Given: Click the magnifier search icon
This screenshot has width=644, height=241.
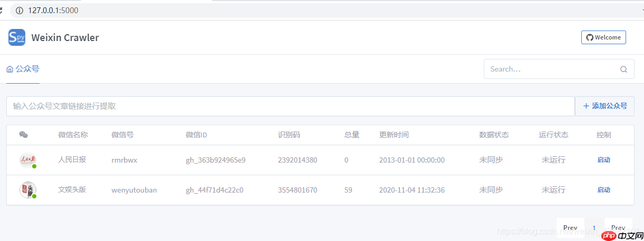Looking at the screenshot, I should 623,69.
